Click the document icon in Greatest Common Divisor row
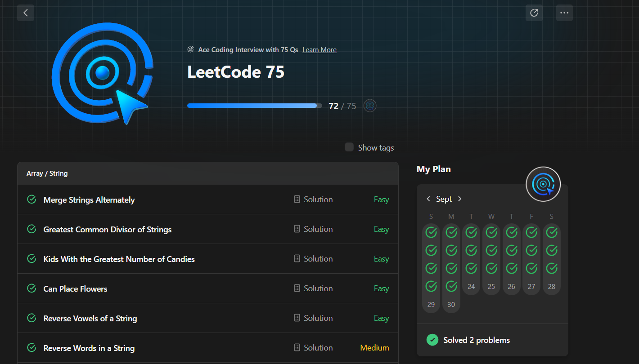The image size is (639, 364). point(297,229)
